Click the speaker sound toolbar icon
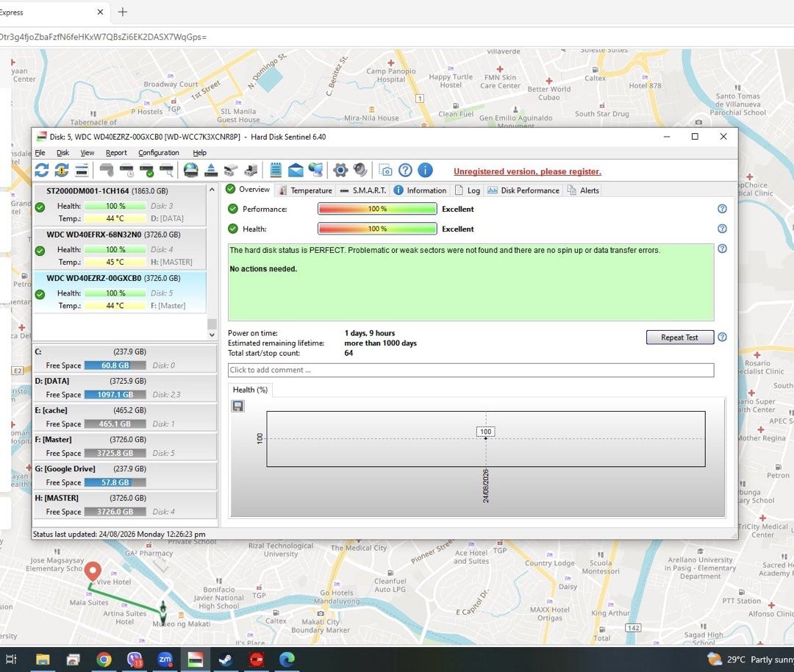Viewport: 794px width, 672px height. (x=360, y=170)
